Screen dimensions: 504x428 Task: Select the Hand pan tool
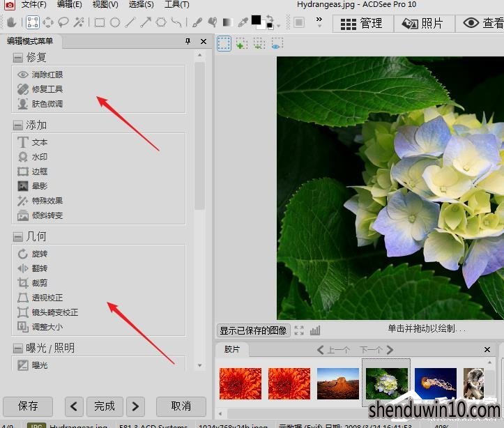point(11,22)
